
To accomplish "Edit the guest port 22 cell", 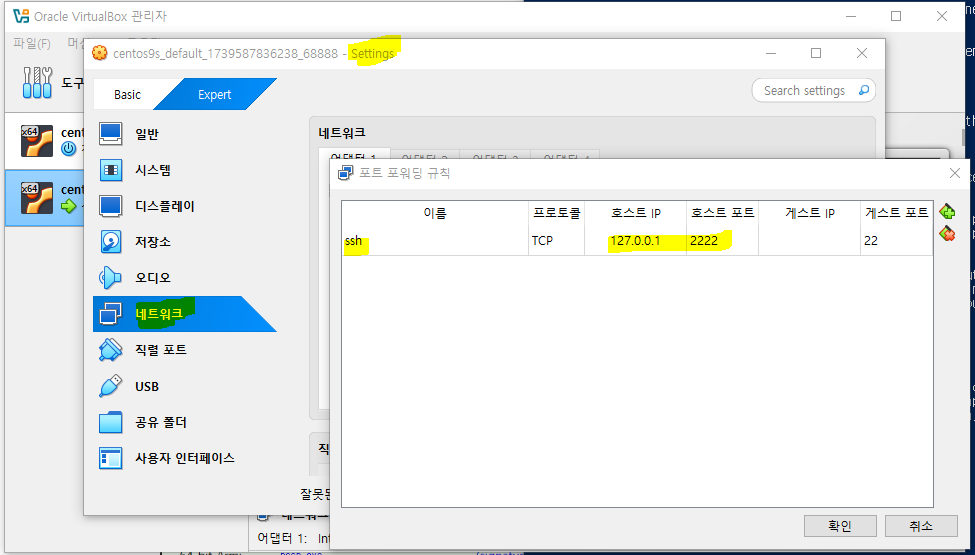I will (x=897, y=241).
